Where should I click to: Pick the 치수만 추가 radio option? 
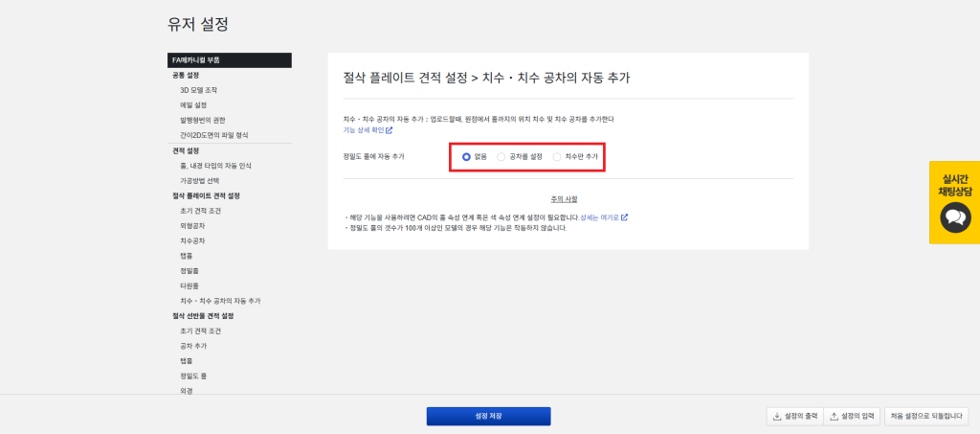[x=558, y=155]
